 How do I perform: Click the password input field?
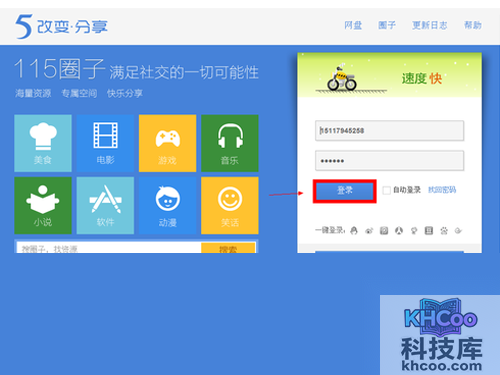click(x=389, y=161)
